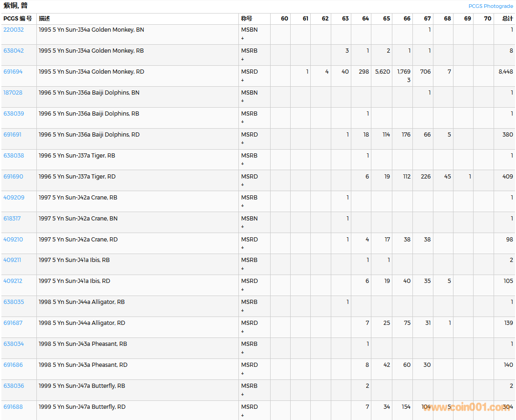Open PCGS number 691687 Alligator RD
This screenshot has width=516, height=420.
pos(13,323)
